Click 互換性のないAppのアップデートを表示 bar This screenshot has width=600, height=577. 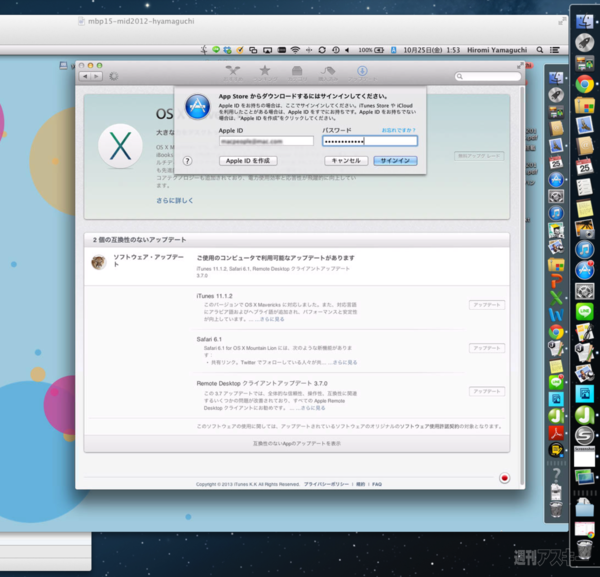[x=297, y=443]
